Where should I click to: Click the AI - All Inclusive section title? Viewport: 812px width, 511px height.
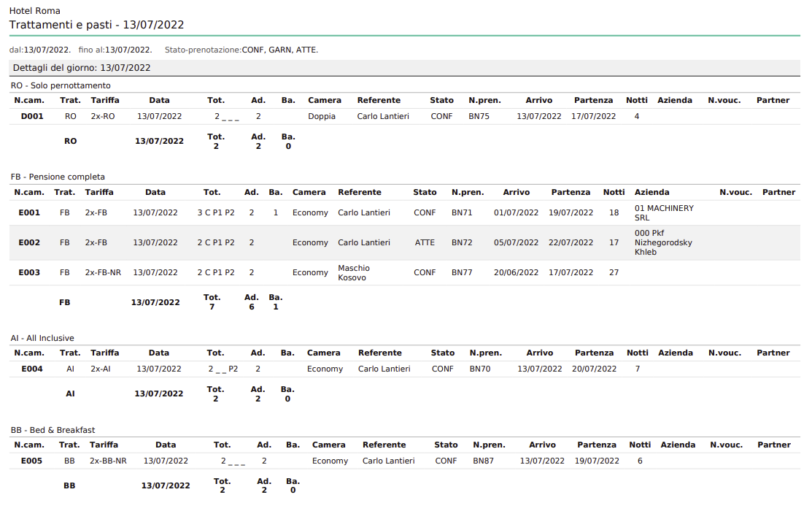coord(42,339)
